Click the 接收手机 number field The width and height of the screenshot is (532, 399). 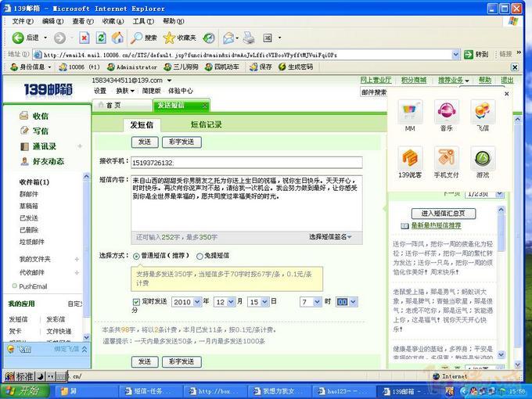[x=246, y=163]
